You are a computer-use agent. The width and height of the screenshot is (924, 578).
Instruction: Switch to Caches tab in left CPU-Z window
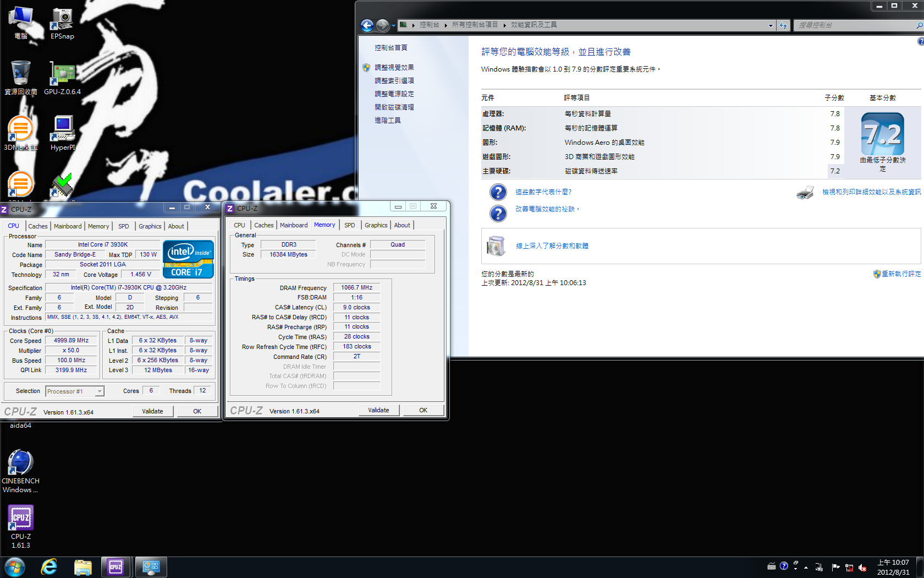point(38,226)
